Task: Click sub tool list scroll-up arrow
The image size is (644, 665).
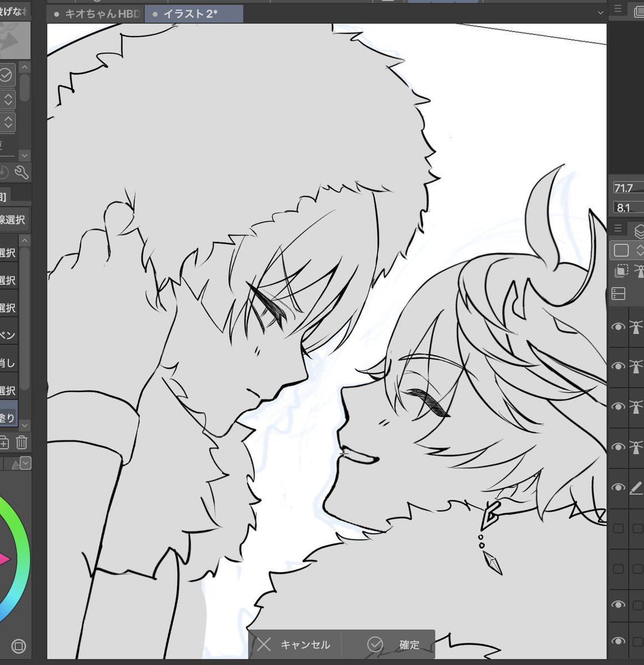Action: pos(24,241)
